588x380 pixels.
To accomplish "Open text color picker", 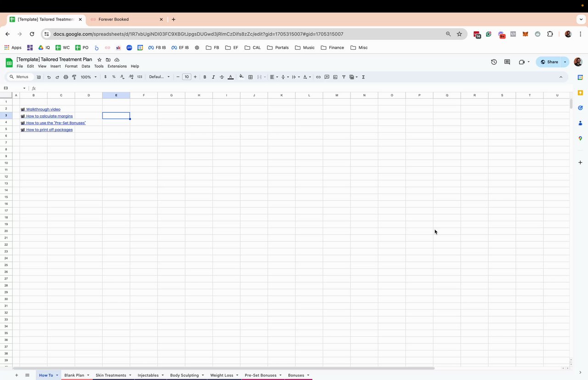I will coord(231,77).
